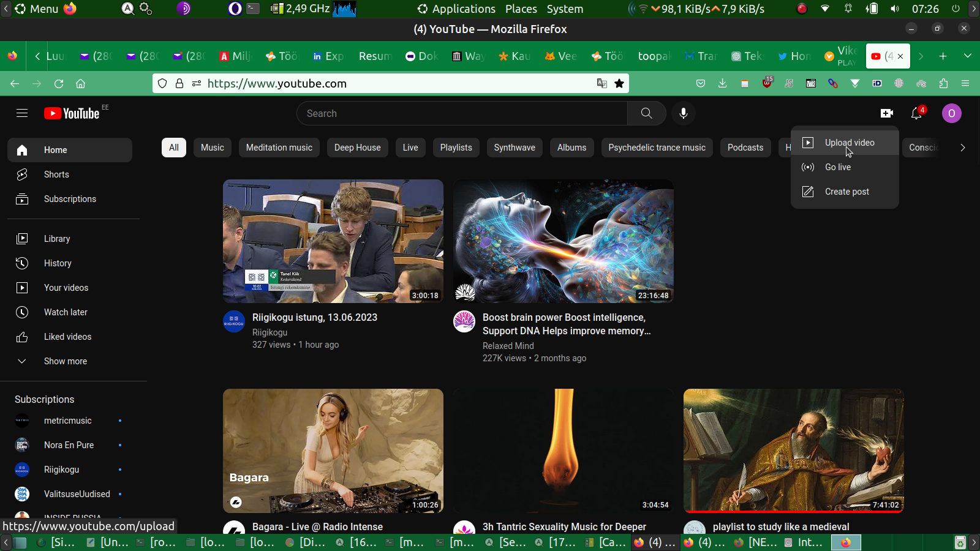Open the notifications bell
Screen dimensions: 980x551
pyautogui.click(x=916, y=113)
